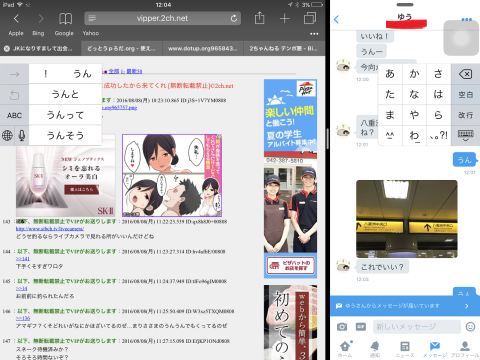480x360 pixels.
Task: Hide keyboard with the keyboard-dismiss key
Action: click(466, 135)
